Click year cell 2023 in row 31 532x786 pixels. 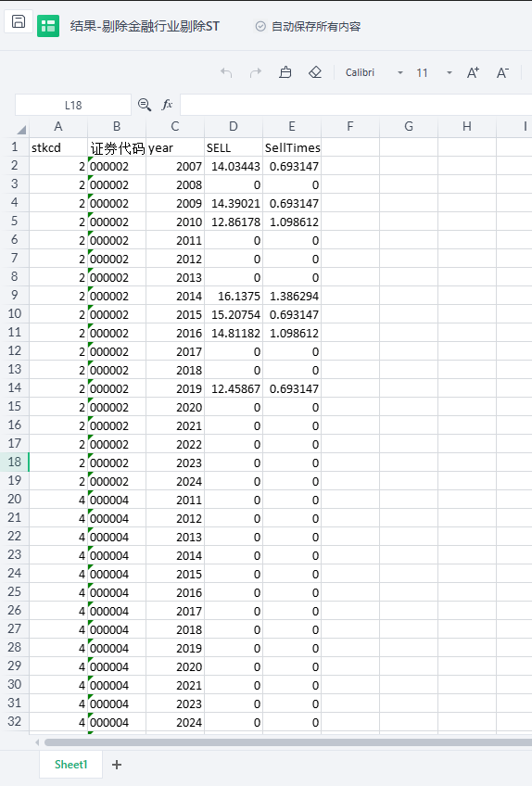coord(174,704)
